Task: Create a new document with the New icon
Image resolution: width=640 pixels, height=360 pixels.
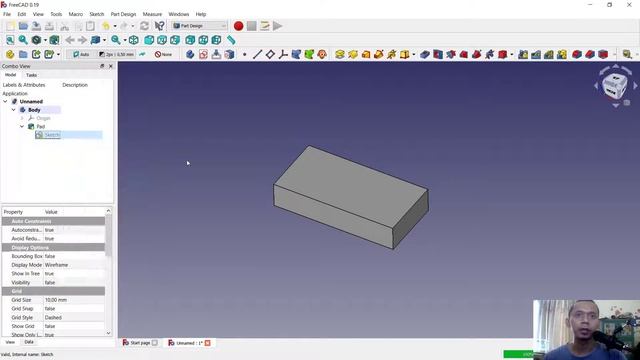Action: pyautogui.click(x=11, y=26)
